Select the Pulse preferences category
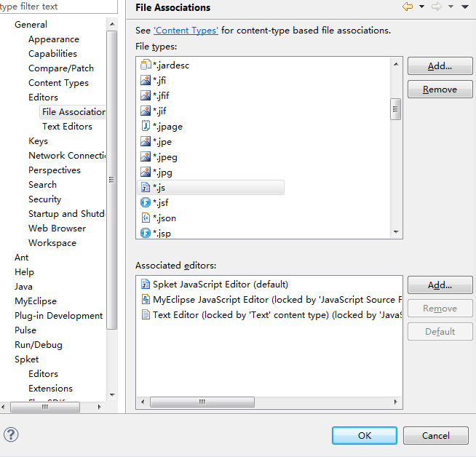Screen dimensions: 476x457 pos(25,330)
